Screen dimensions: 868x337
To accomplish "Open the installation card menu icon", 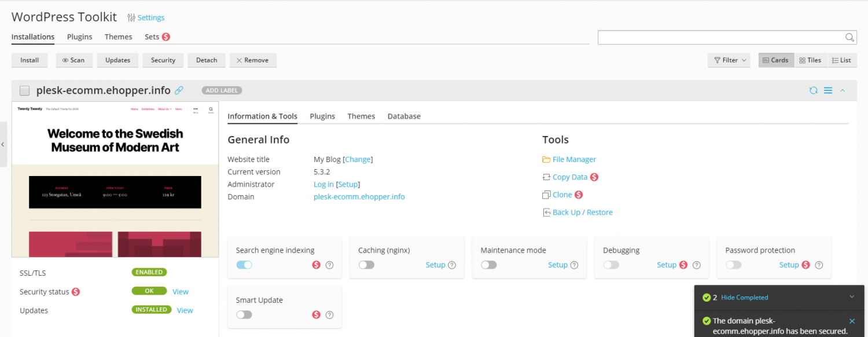I will pos(827,90).
